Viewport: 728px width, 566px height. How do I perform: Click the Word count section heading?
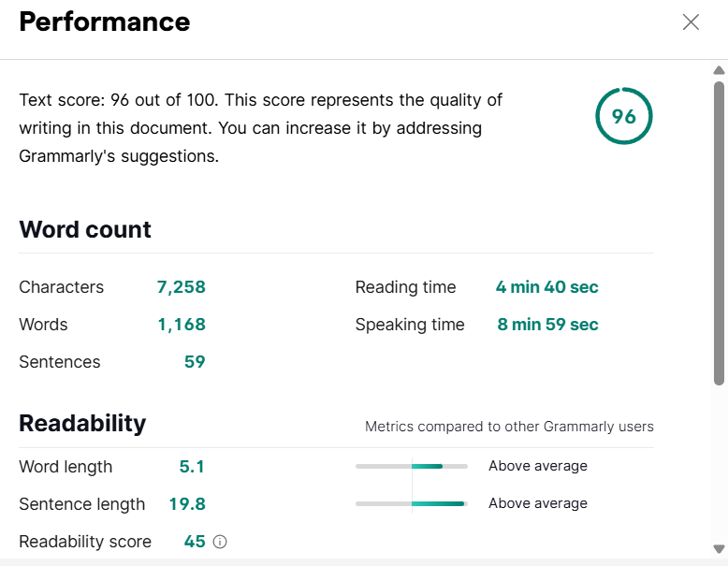[x=85, y=230]
